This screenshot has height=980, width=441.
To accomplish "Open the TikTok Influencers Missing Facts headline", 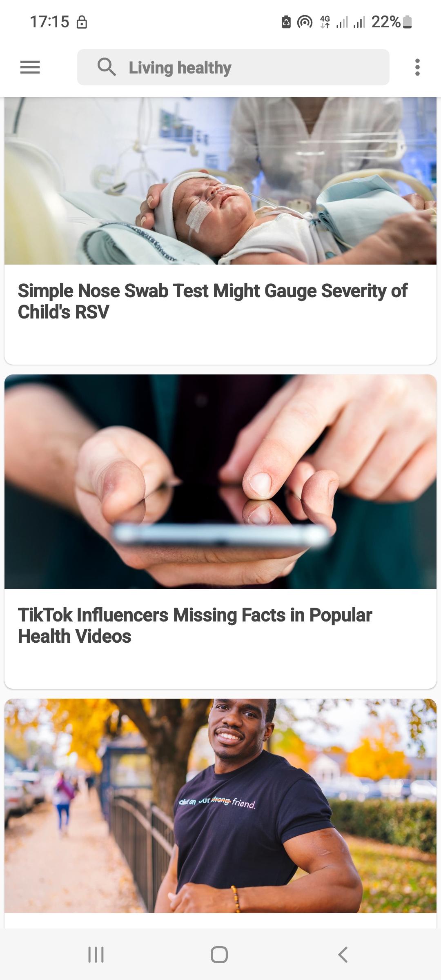I will pyautogui.click(x=195, y=626).
